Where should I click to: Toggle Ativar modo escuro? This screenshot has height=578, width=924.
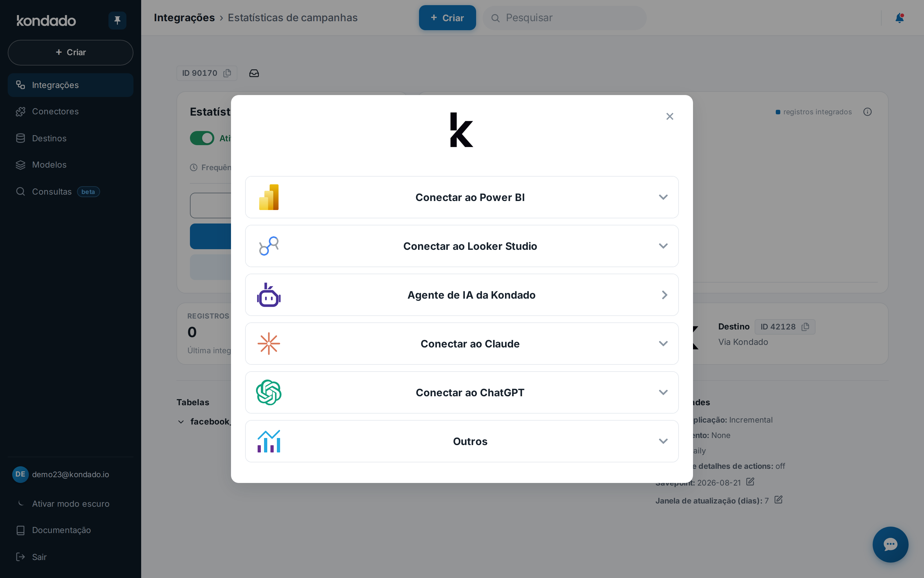point(71,504)
